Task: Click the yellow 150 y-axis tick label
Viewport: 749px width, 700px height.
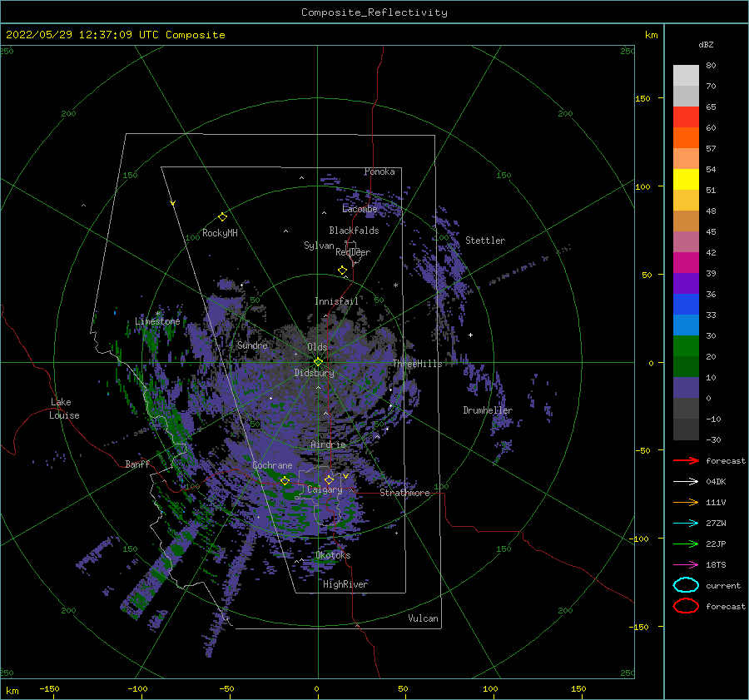Action: [x=642, y=98]
